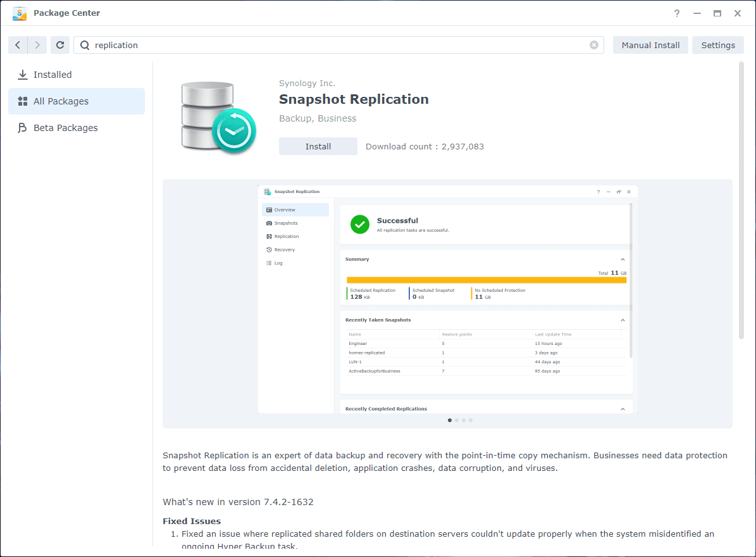
Task: Click the Installed download icon
Action: click(x=23, y=75)
